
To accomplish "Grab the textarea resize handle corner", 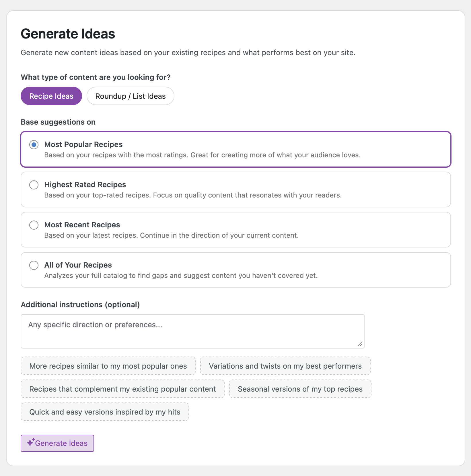I will coord(360,344).
